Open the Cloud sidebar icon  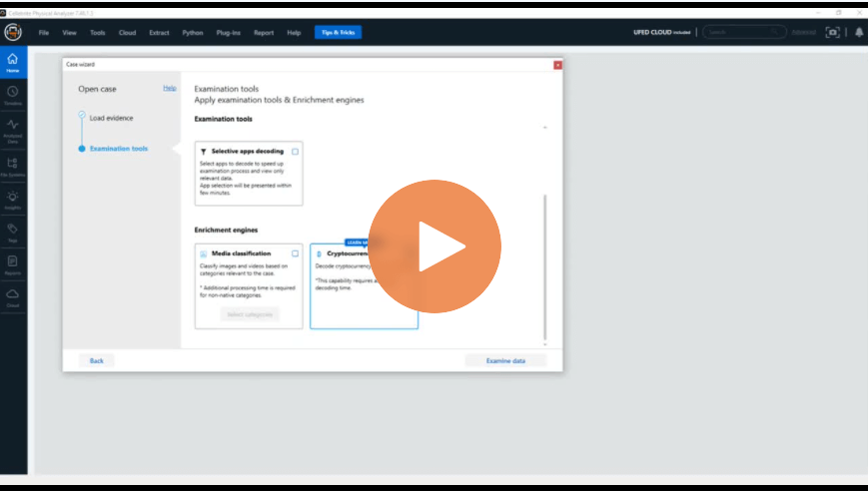[12, 296]
